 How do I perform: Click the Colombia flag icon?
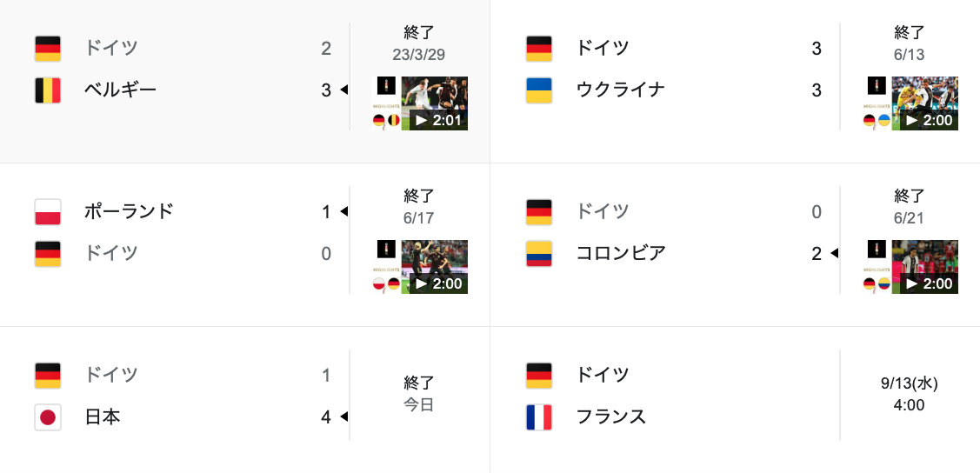click(539, 253)
